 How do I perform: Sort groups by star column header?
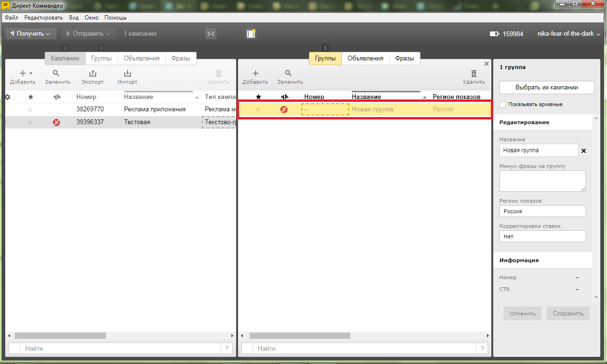point(259,97)
